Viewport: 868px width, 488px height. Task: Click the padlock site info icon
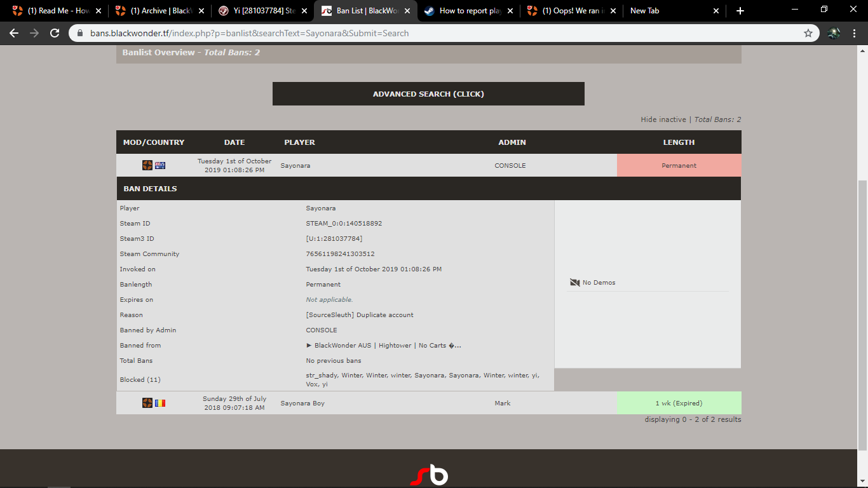coord(80,33)
